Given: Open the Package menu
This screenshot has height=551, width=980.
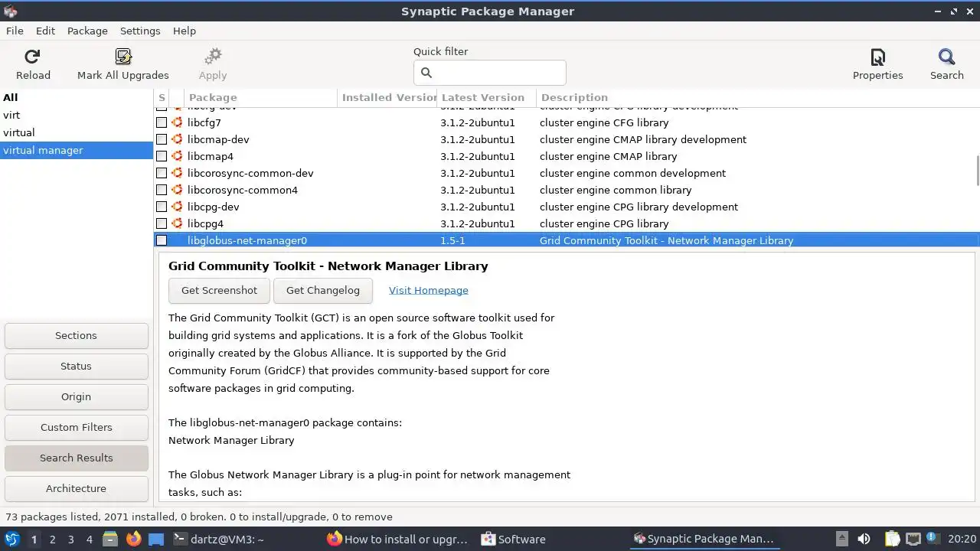Looking at the screenshot, I should [x=87, y=31].
